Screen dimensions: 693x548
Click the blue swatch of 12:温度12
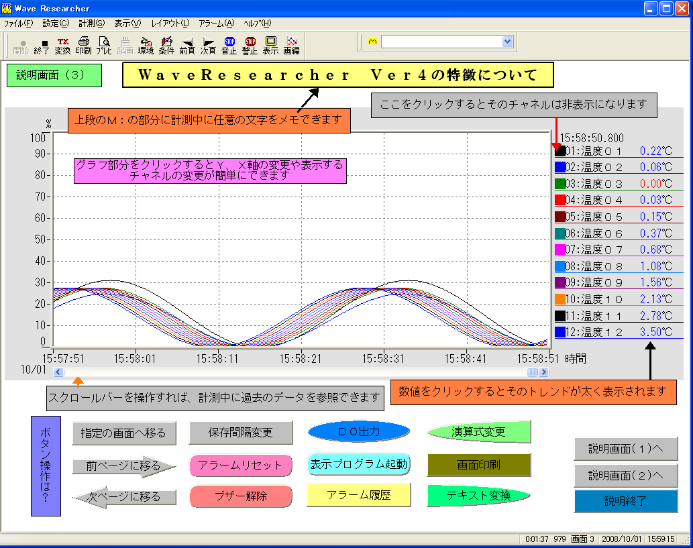(x=560, y=332)
